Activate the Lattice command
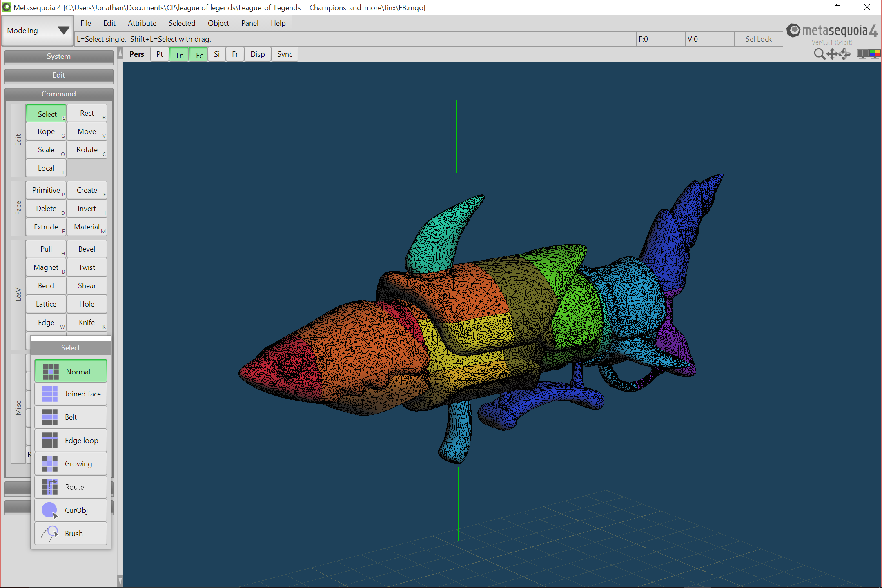 (x=46, y=304)
